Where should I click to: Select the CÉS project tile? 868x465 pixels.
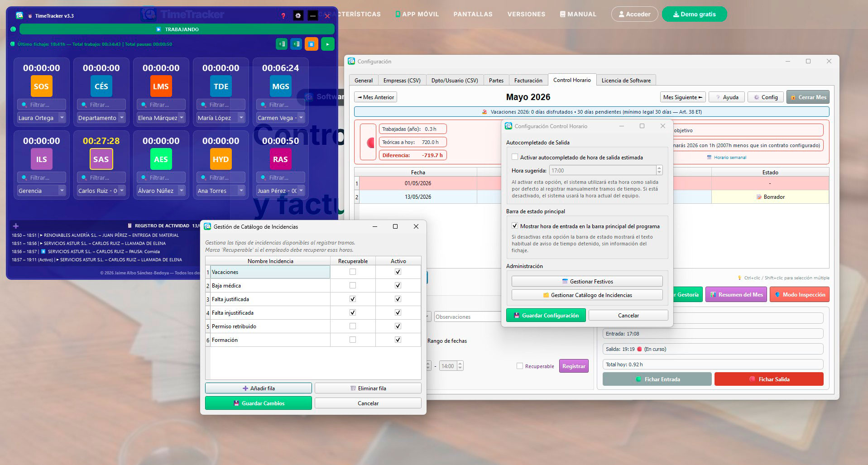tap(101, 86)
